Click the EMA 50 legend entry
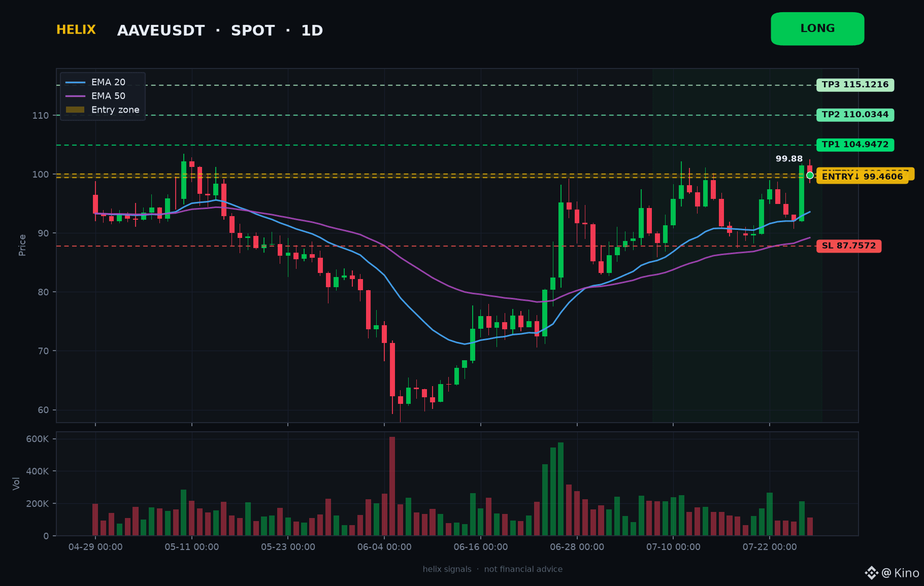The height and width of the screenshot is (586, 924). point(95,96)
